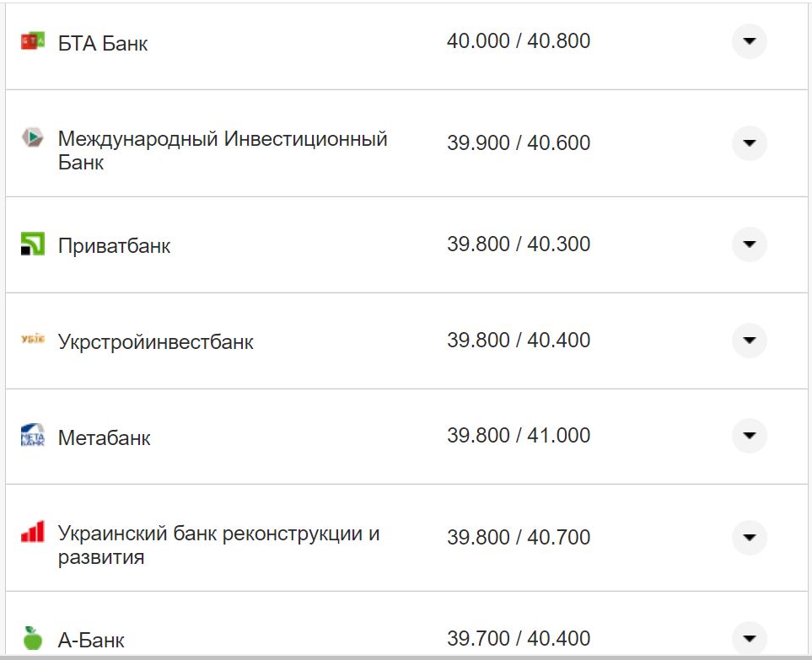This screenshot has width=812, height=660.
Task: Click the 39.800 / 40.300 Приватбанк rate
Action: coord(519,244)
